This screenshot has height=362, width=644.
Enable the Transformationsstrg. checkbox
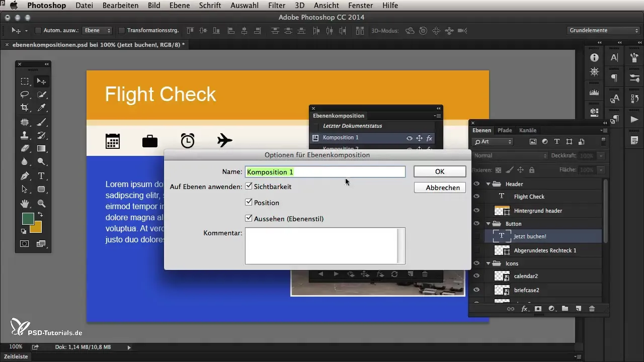pyautogui.click(x=121, y=31)
